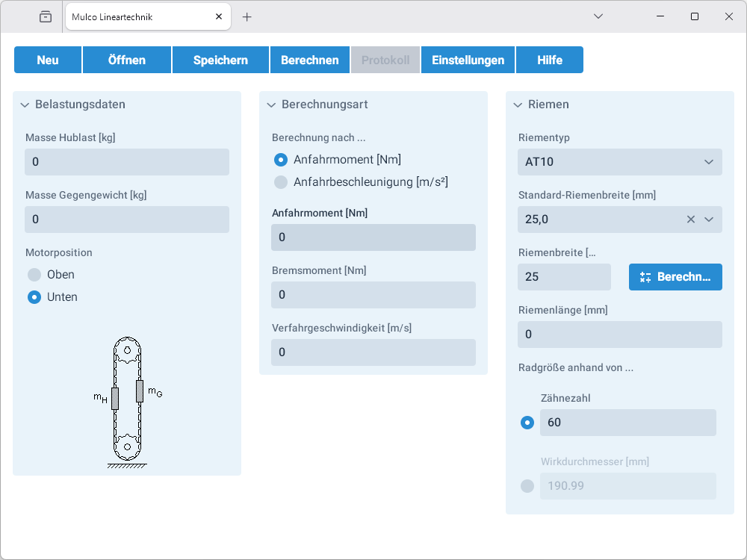Screen dimensions: 747x560
Task: Choose Unten motor position
Action: pyautogui.click(x=34, y=297)
